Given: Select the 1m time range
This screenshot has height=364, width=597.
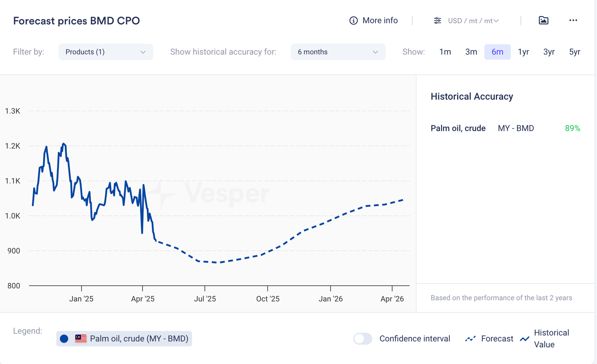Looking at the screenshot, I should coord(445,52).
